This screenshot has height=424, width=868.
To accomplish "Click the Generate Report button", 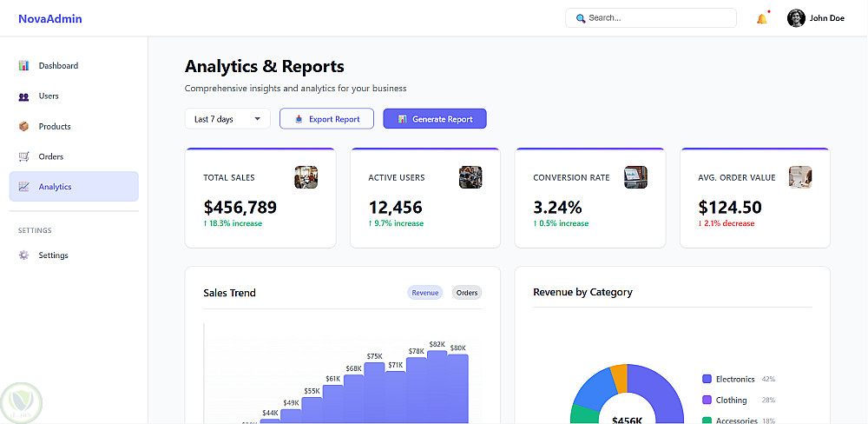I will (x=435, y=119).
